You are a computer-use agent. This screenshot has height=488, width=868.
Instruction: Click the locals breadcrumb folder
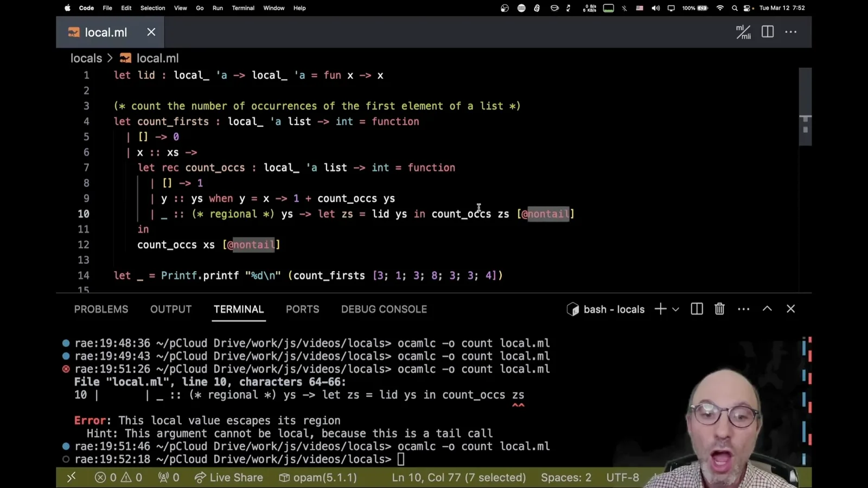(86, 58)
